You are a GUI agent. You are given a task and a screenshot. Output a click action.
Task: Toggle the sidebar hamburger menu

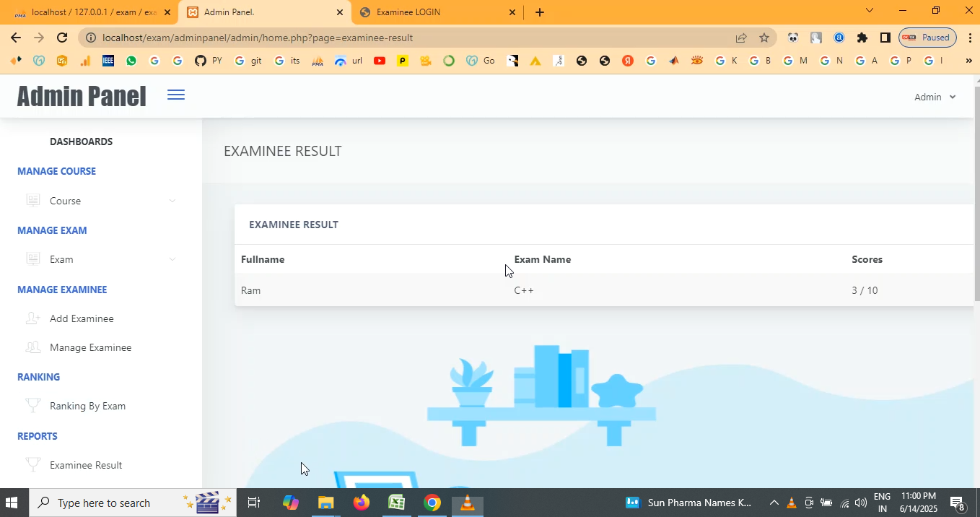tap(176, 95)
